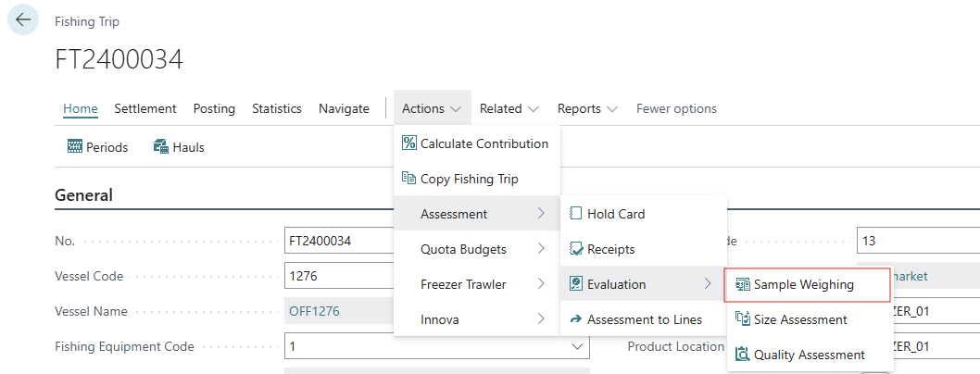Click Fewer options link
Viewport: 980px width, 374px height.
click(676, 108)
